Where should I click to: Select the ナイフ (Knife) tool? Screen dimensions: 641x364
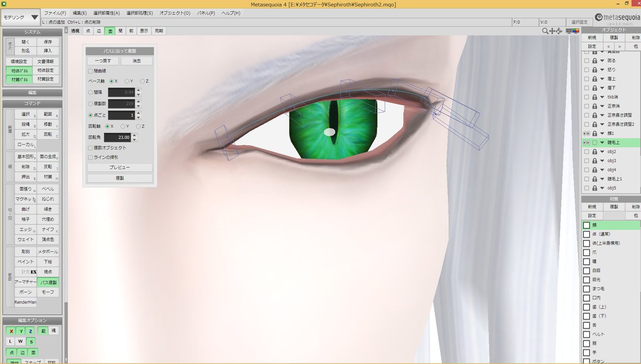pos(48,228)
